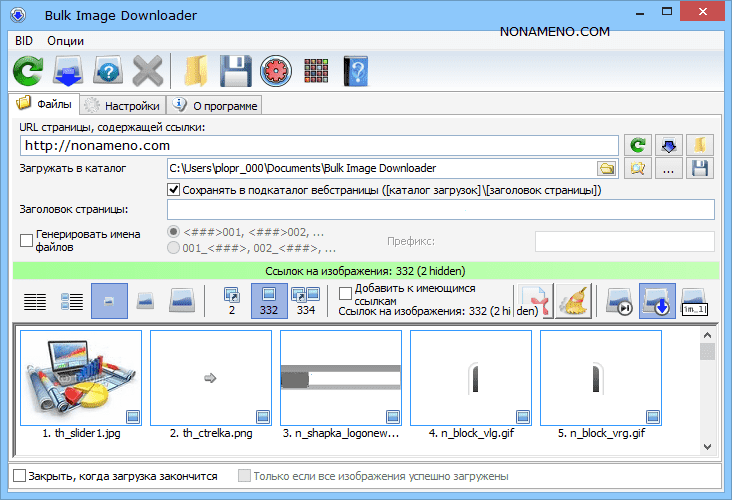Screen dimensions: 732x500
Task: Switch to the Настройки tab
Action: tap(123, 105)
